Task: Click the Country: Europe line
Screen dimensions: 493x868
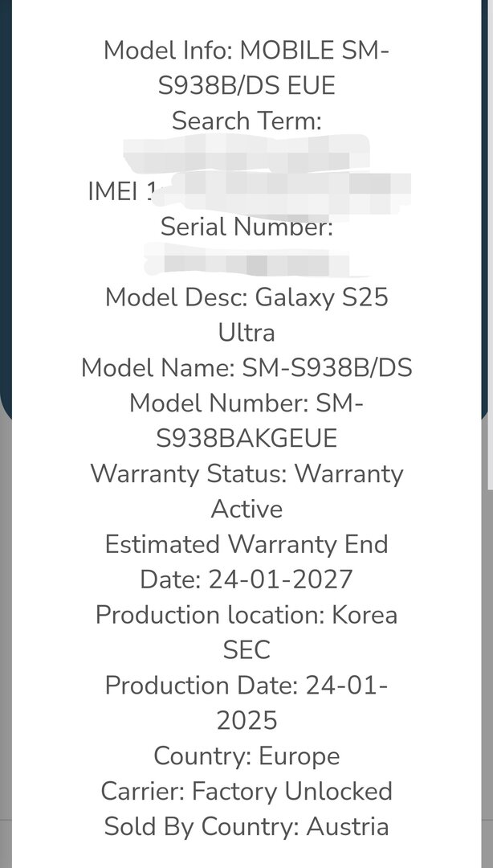Action: point(246,756)
